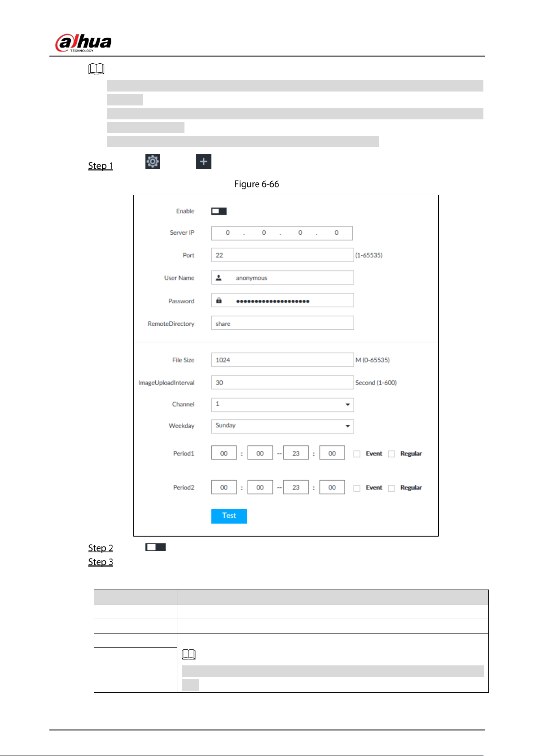The height and width of the screenshot is (756, 535).
Task: Click the Period1 label
Action: point(184,454)
